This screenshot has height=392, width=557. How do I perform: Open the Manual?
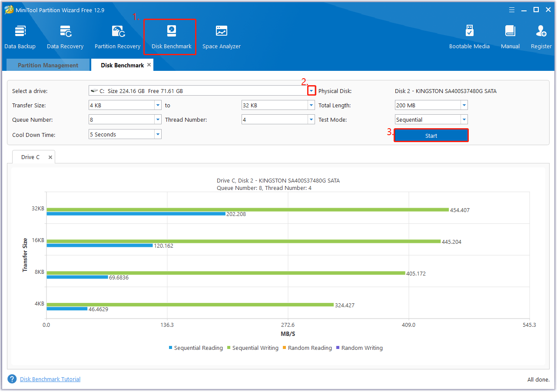point(510,37)
